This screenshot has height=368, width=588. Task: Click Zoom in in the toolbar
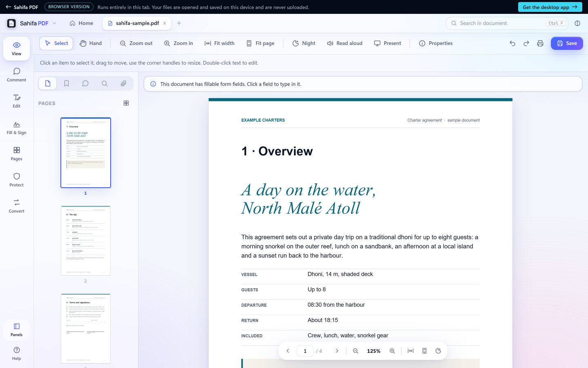click(x=178, y=43)
